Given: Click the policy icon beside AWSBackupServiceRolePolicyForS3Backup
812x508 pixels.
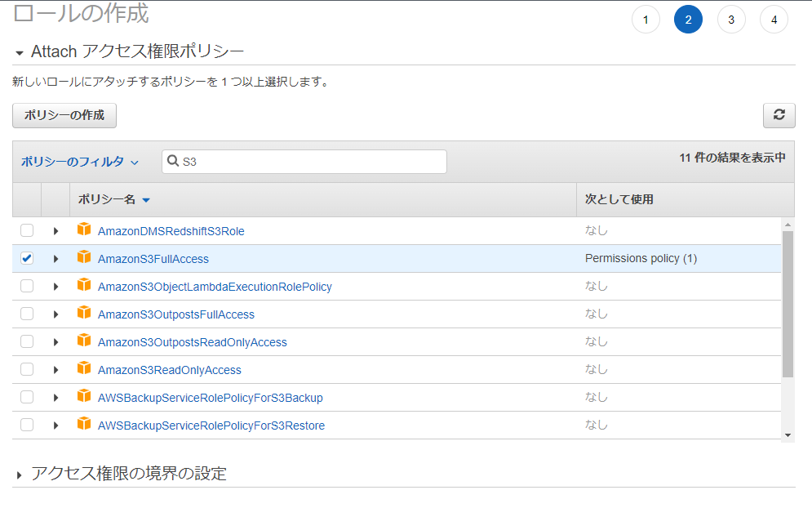Looking at the screenshot, I should pyautogui.click(x=84, y=396).
